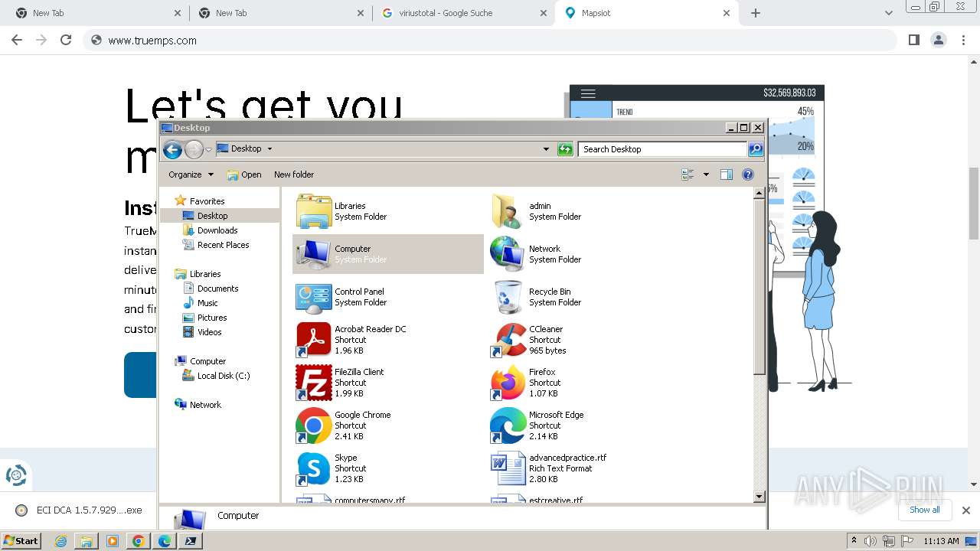The width and height of the screenshot is (980, 551).
Task: Toggle the preview pane icon
Action: point(727,174)
